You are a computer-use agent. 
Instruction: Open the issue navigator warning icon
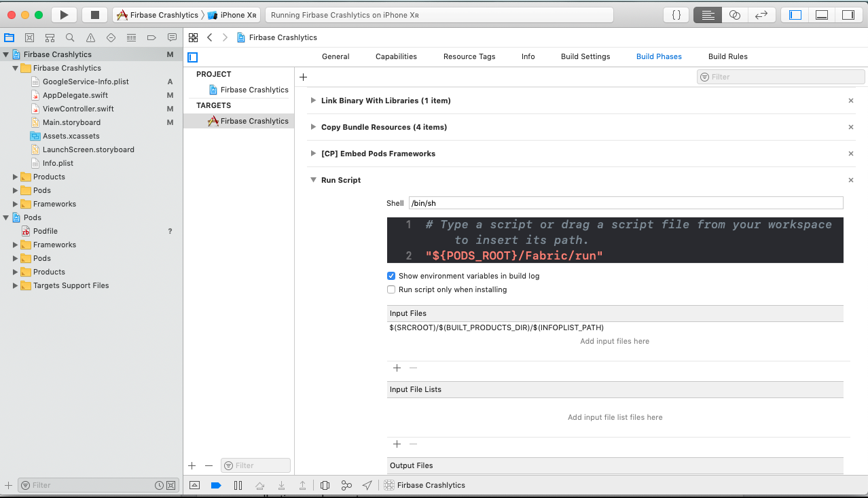click(90, 38)
